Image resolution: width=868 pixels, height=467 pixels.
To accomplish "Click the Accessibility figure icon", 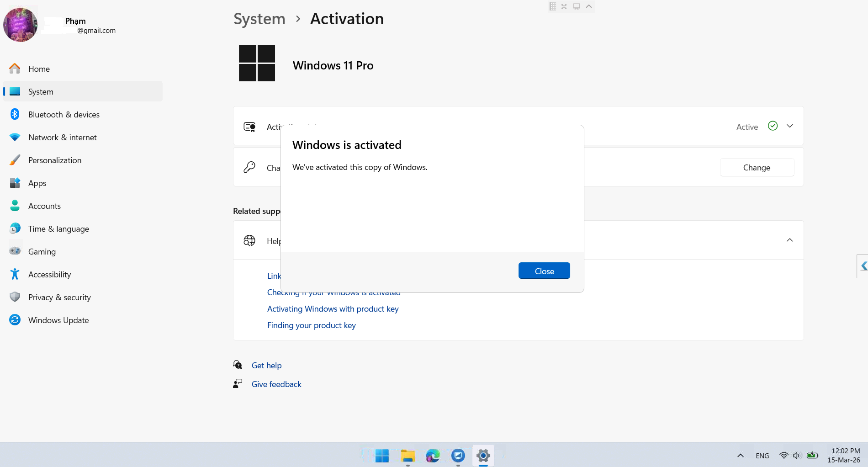I will 15,274.
